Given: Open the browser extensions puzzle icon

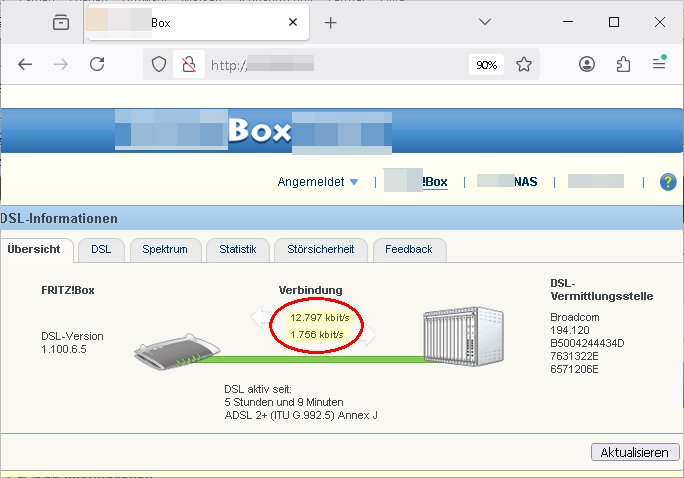Looking at the screenshot, I should [x=623, y=64].
